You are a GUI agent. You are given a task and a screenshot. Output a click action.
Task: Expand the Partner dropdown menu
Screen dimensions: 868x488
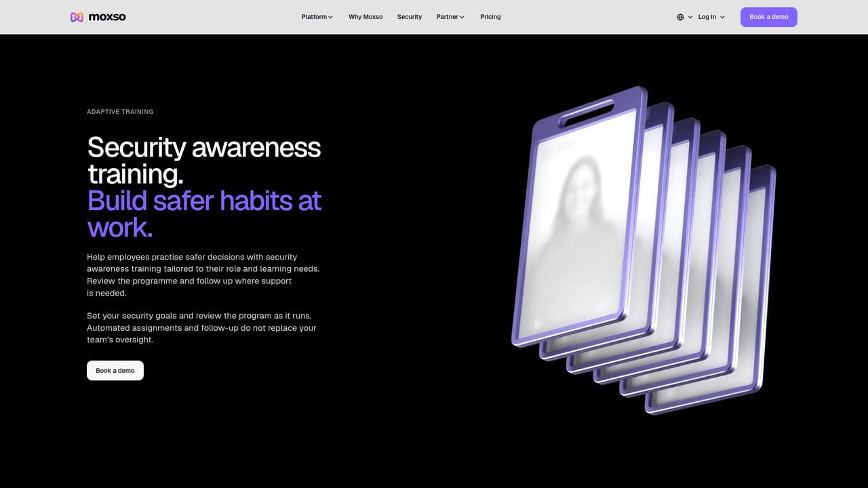(450, 17)
